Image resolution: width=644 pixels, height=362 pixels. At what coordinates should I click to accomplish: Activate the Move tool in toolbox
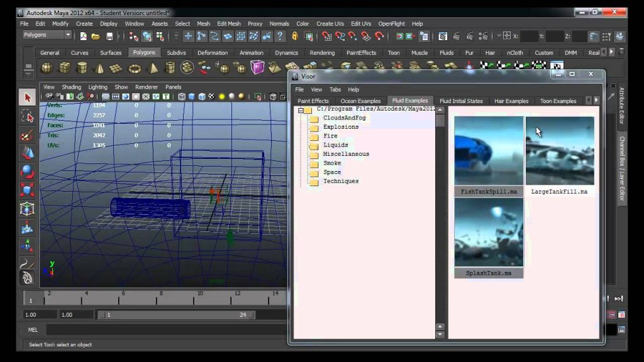[27, 153]
